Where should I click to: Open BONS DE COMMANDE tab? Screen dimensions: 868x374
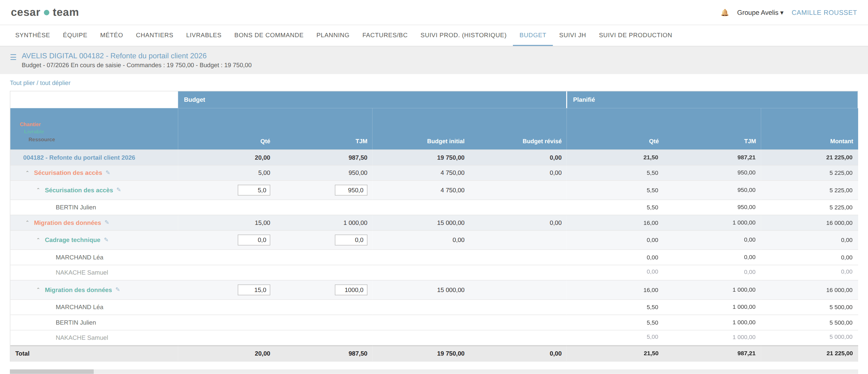[269, 35]
